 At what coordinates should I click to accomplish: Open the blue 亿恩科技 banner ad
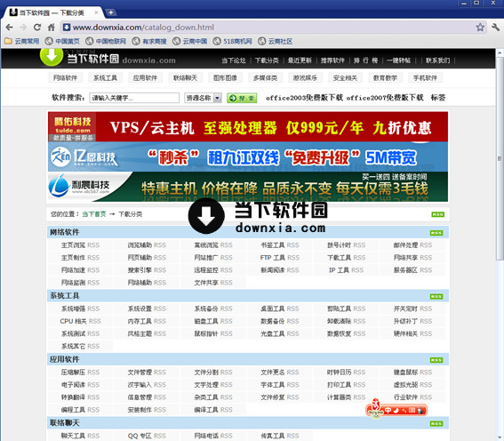pyautogui.click(x=248, y=156)
